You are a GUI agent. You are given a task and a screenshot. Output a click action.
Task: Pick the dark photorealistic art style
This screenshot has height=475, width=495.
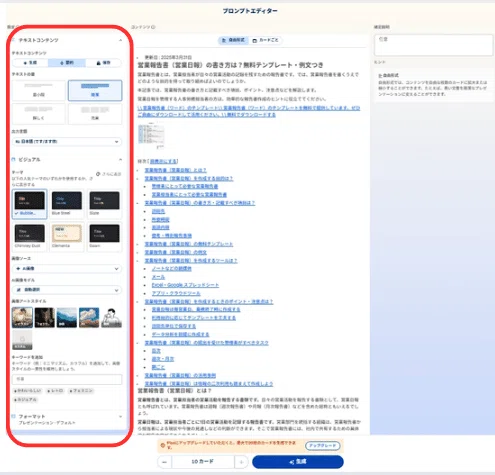tap(45, 317)
